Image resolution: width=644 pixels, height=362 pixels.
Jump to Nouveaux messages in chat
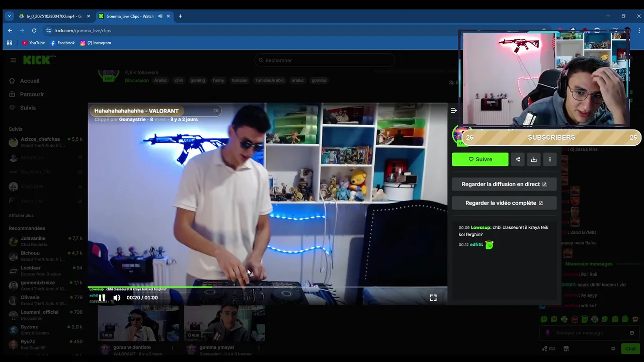pyautogui.click(x=589, y=264)
